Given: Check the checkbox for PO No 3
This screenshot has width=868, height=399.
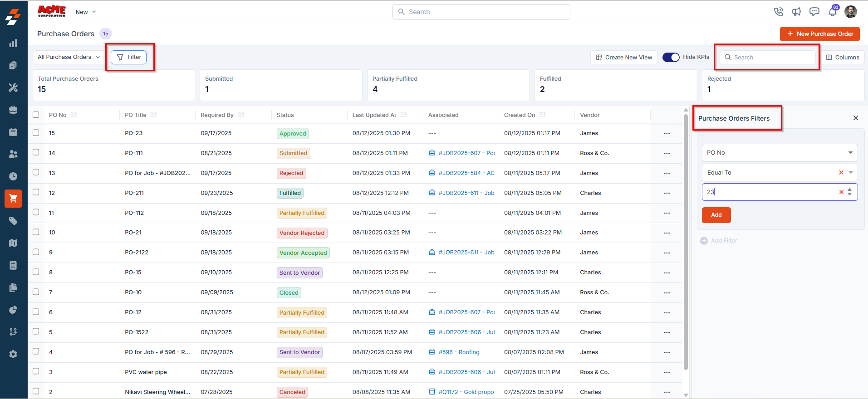Looking at the screenshot, I should pyautogui.click(x=36, y=371).
